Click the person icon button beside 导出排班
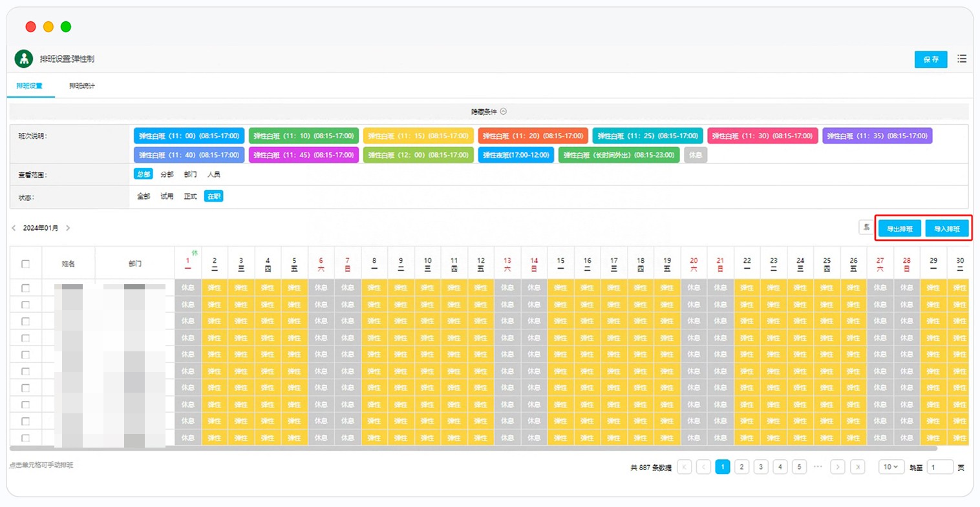The width and height of the screenshot is (980, 507). [866, 228]
